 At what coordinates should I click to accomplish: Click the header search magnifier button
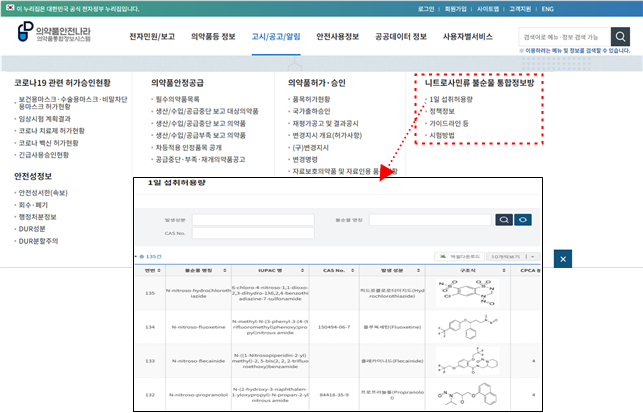tap(620, 37)
